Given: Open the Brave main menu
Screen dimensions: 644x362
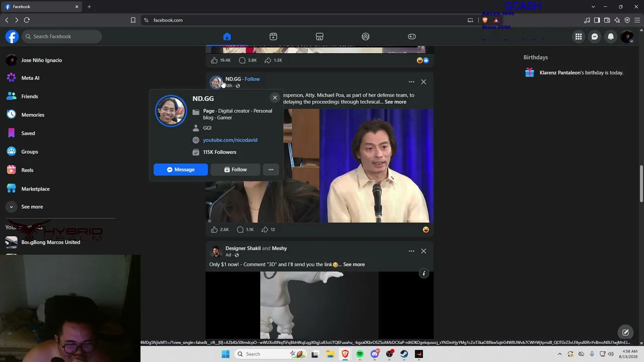Looking at the screenshot, I should coord(636,20).
